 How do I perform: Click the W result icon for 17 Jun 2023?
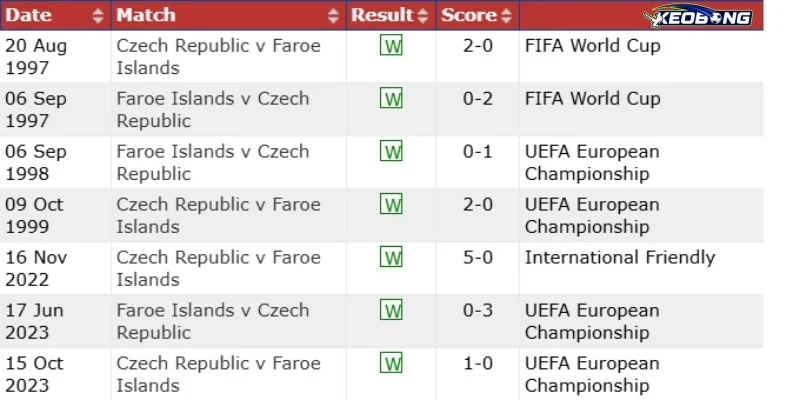391,310
